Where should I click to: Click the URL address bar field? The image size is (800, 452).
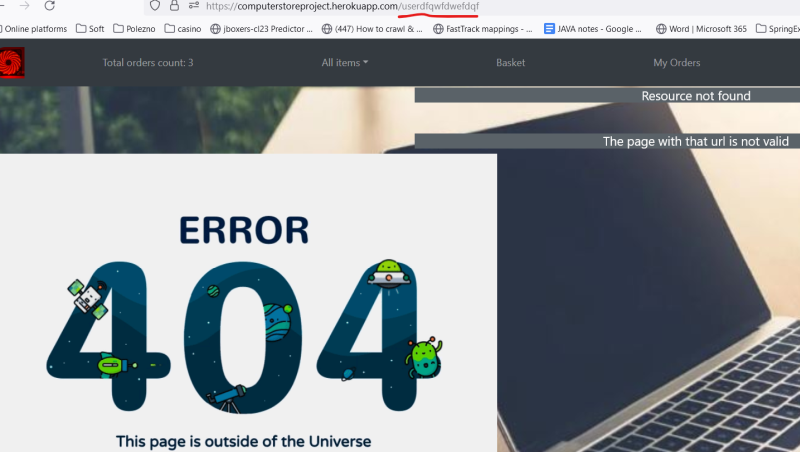point(472,6)
